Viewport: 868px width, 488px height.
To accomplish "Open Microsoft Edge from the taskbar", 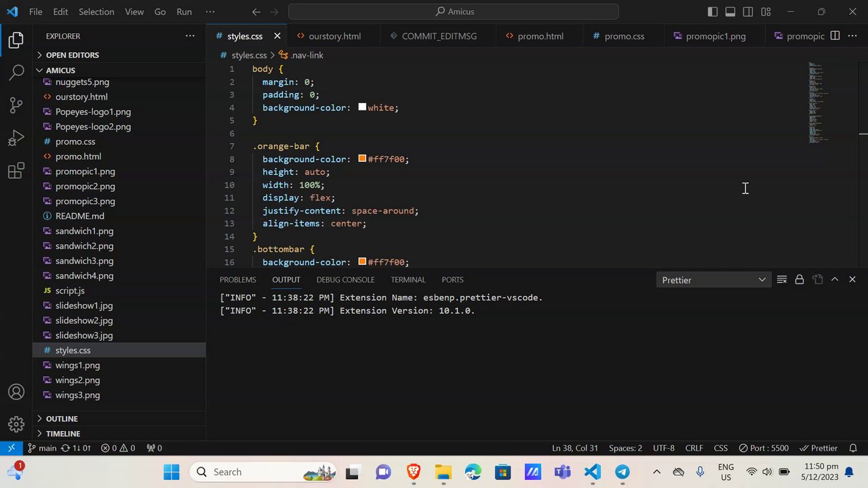I will (473, 472).
